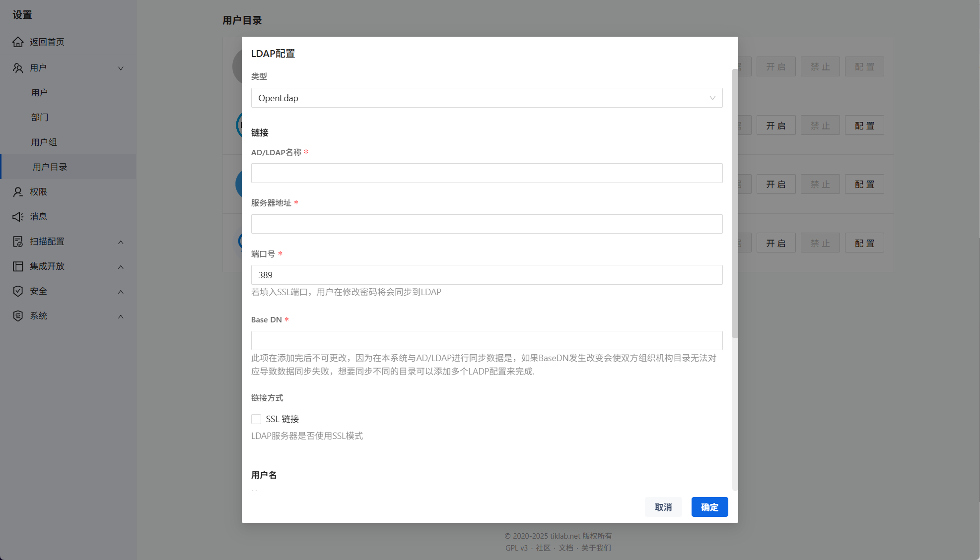Expand the 扫描配置 chevron
This screenshot has height=560, width=980.
(x=121, y=242)
